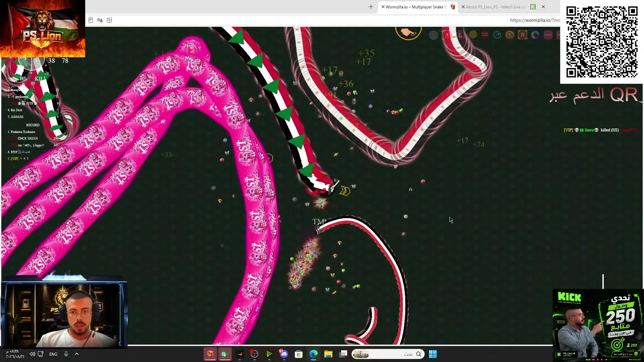Click the PS_Lion logo
Image resolution: width=644 pixels, height=362 pixels.
click(x=43, y=29)
